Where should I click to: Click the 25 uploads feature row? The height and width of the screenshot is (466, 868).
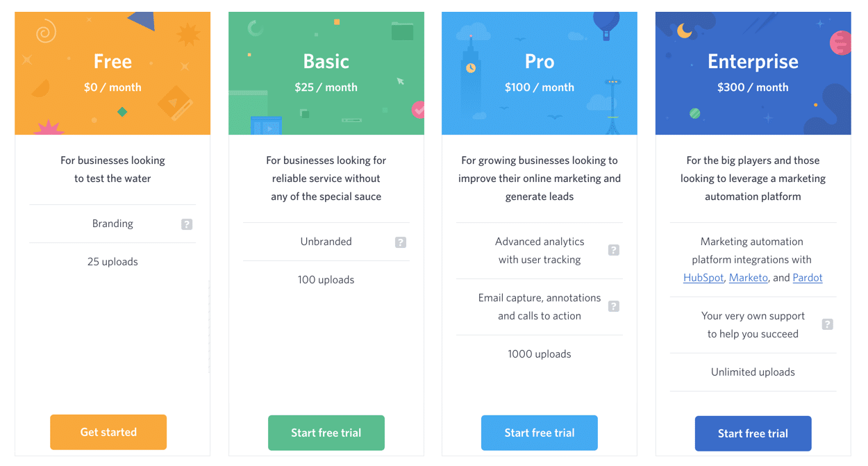112,261
